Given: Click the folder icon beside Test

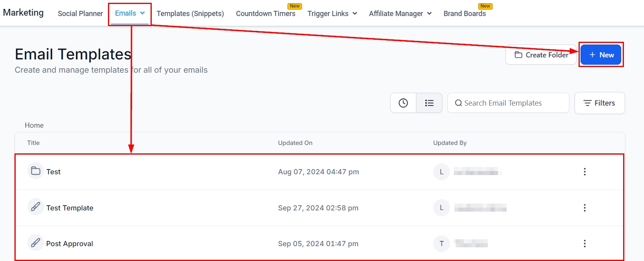Looking at the screenshot, I should 36,171.
